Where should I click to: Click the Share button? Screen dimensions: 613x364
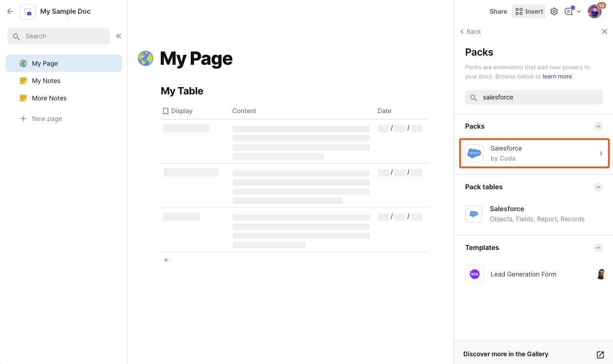pos(498,11)
